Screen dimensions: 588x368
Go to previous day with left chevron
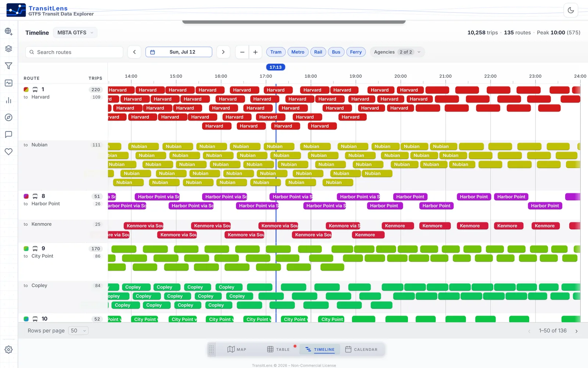(x=134, y=52)
